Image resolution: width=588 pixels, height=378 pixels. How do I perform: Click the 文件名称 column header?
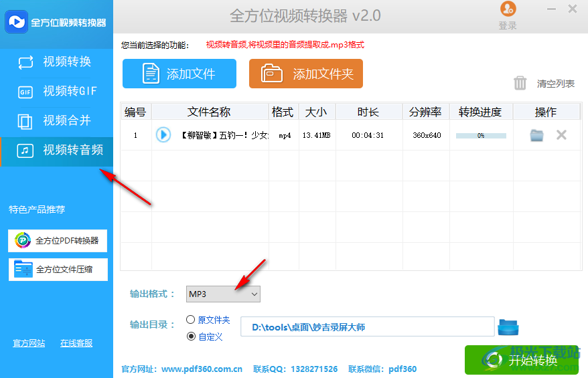(x=209, y=112)
